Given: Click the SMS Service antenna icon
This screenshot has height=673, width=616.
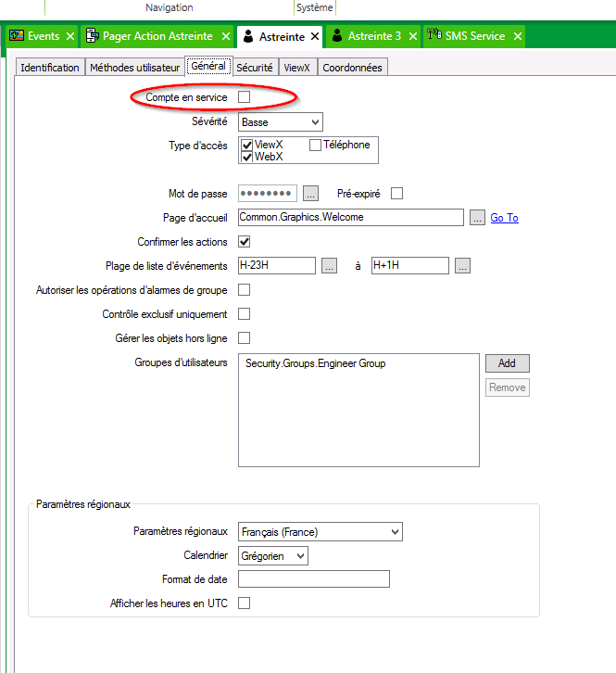Looking at the screenshot, I should click(434, 36).
